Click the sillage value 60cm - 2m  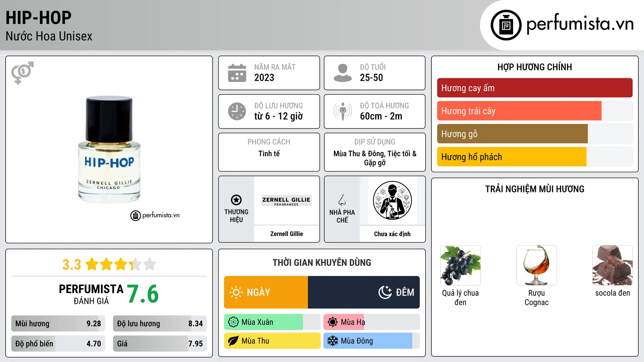[381, 116]
